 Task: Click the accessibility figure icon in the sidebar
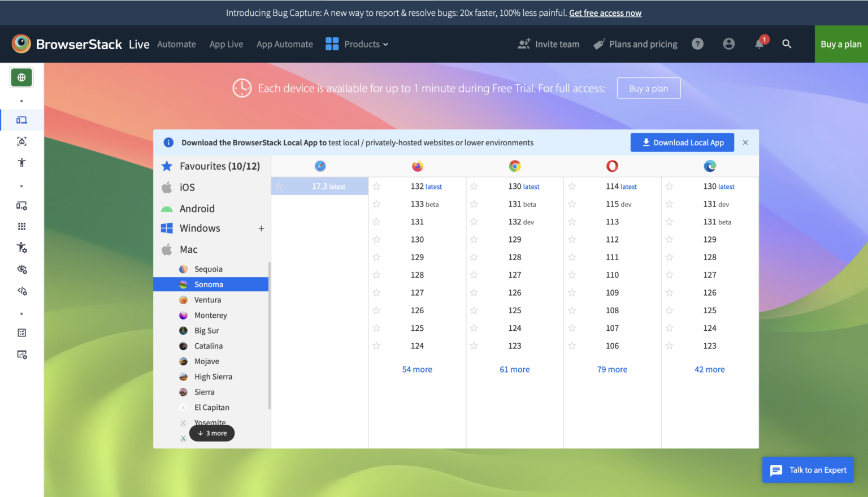pos(21,163)
